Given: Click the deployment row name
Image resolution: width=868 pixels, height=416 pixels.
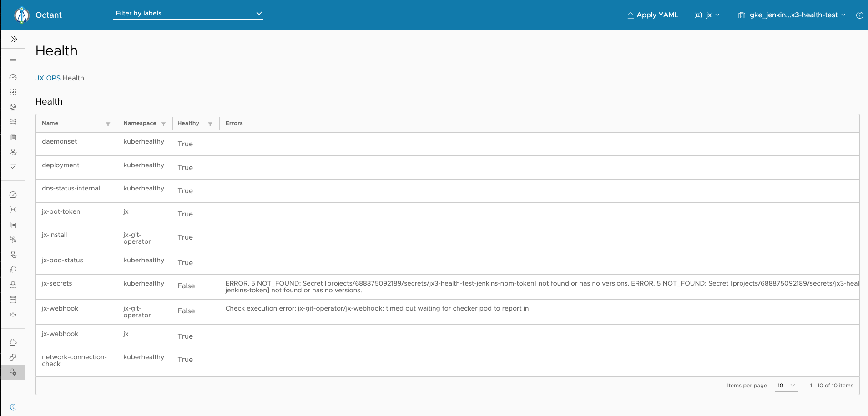Looking at the screenshot, I should click(x=61, y=165).
